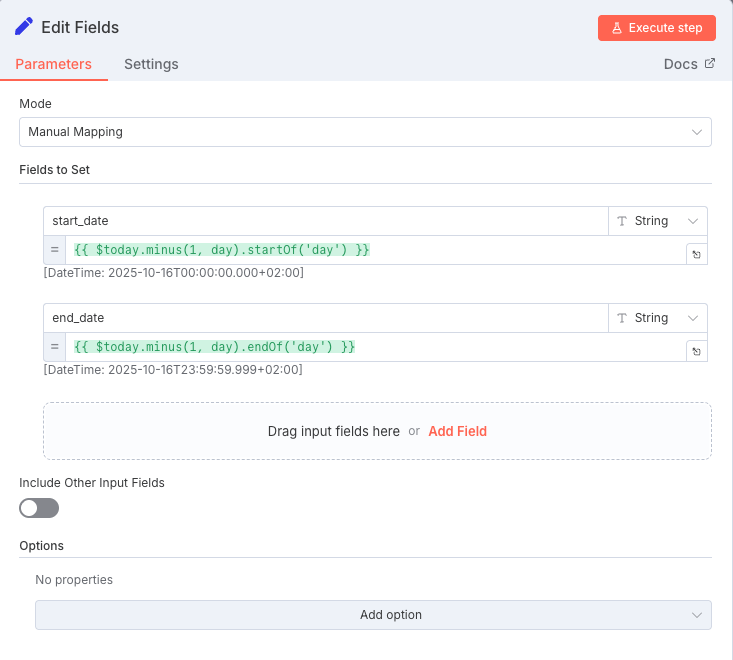Switch to the Settings tab
Screen dimensions: 733x660
pos(151,64)
